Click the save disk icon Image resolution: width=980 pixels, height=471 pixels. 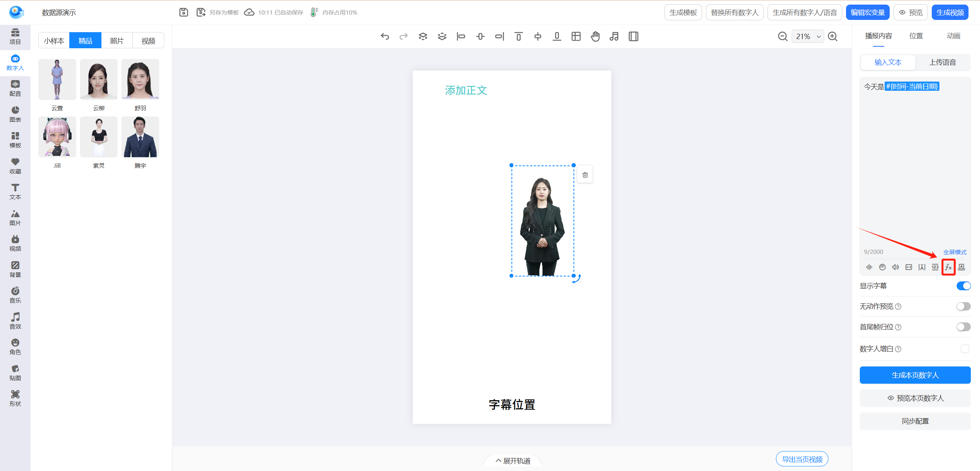click(184, 12)
